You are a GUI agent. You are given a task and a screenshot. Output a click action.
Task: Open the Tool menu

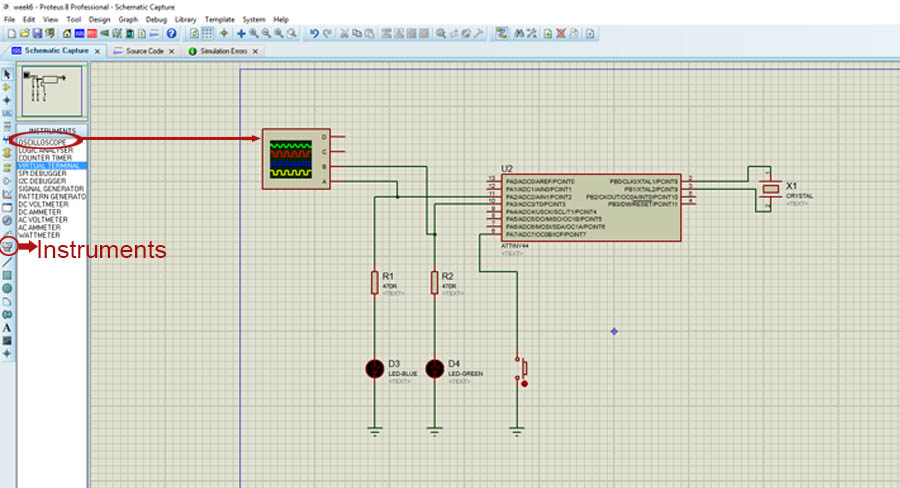[73, 20]
